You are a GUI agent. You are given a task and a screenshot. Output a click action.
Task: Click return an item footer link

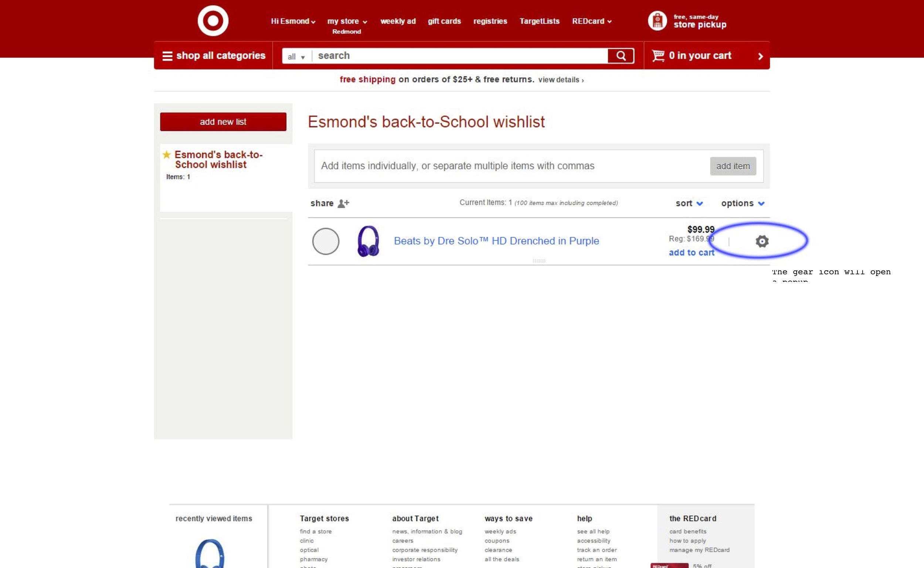[597, 559]
